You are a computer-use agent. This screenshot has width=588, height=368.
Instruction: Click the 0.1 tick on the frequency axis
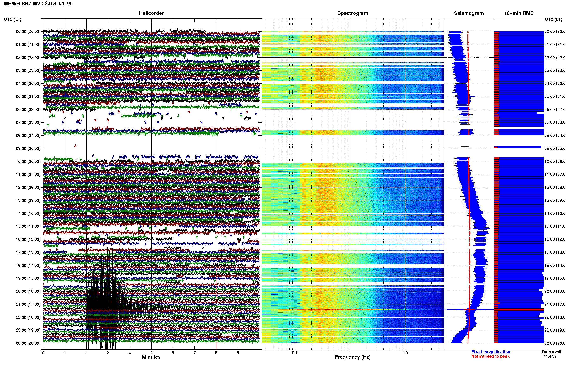[x=295, y=353]
